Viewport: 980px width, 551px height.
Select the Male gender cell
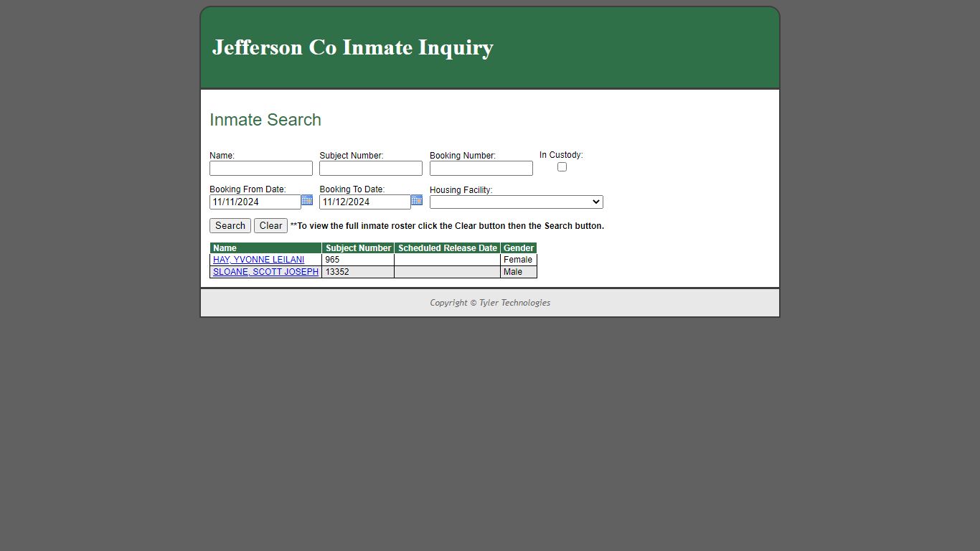click(x=519, y=272)
